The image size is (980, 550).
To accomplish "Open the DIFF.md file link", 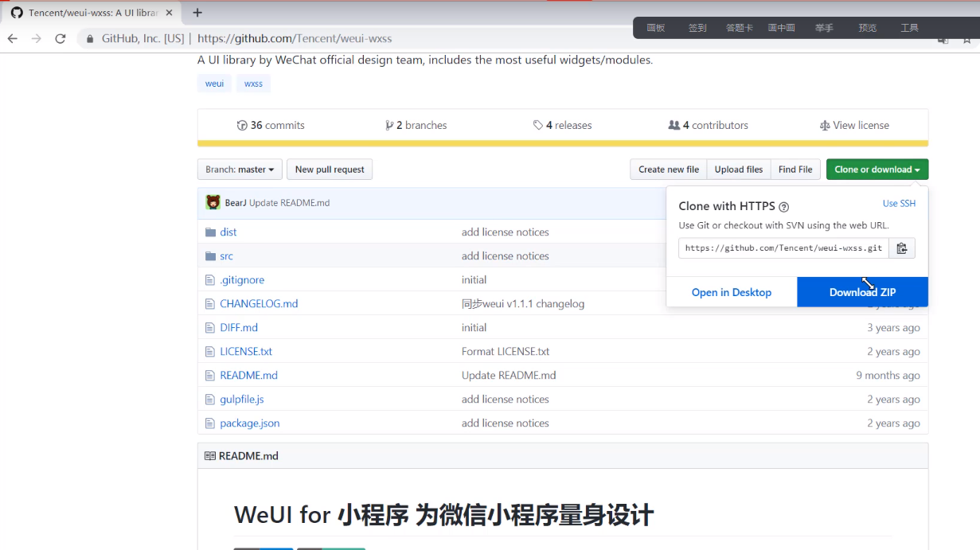I will click(x=239, y=327).
